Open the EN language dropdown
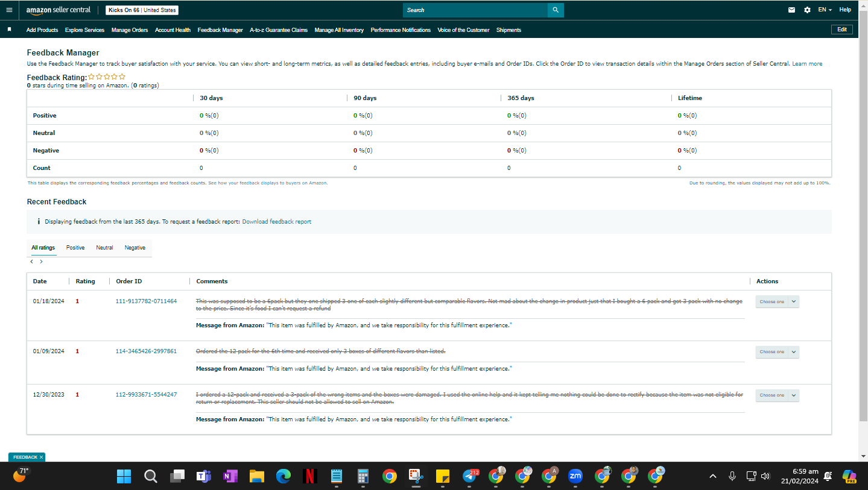Image resolution: width=868 pixels, height=490 pixels. point(825,10)
